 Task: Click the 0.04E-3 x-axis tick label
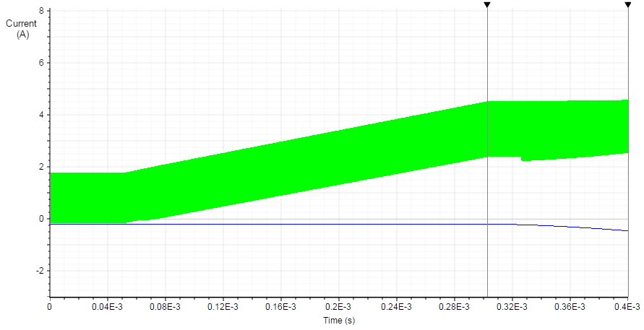click(108, 307)
